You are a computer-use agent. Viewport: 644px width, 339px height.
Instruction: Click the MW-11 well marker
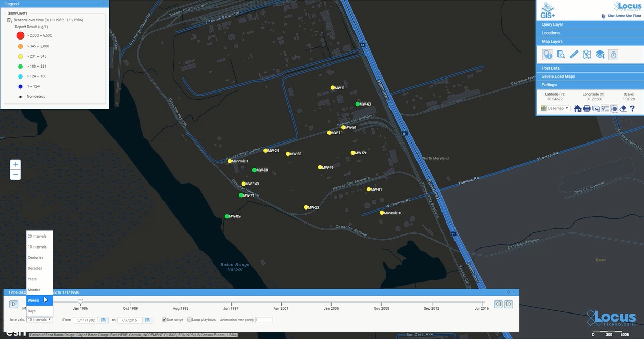point(330,133)
